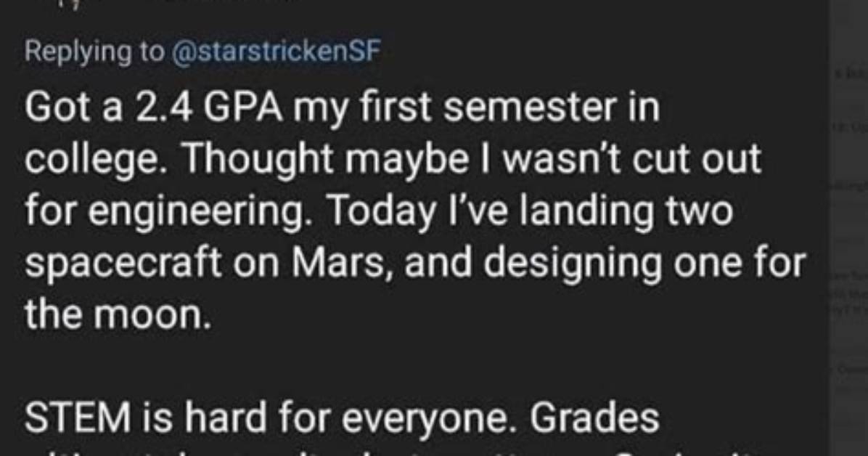The height and width of the screenshot is (456, 868).
Task: Click the word 'Grades' in the tweet
Action: click(x=594, y=419)
